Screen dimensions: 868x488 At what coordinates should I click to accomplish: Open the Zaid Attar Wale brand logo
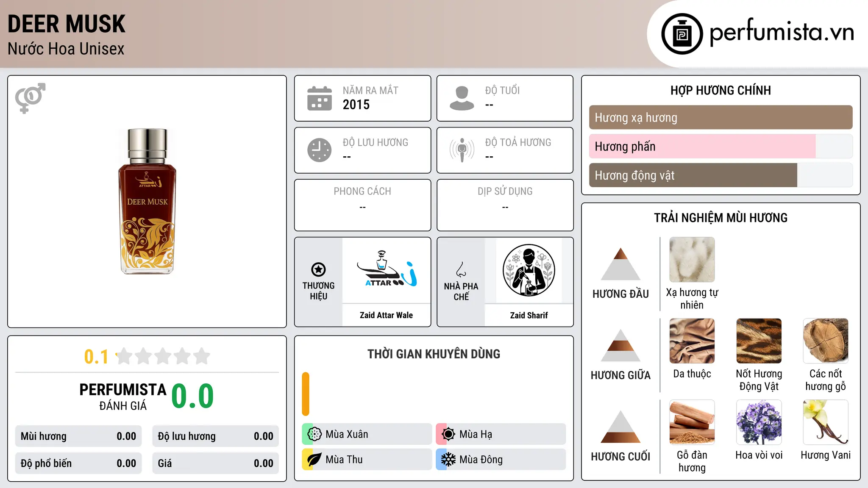pyautogui.click(x=387, y=270)
